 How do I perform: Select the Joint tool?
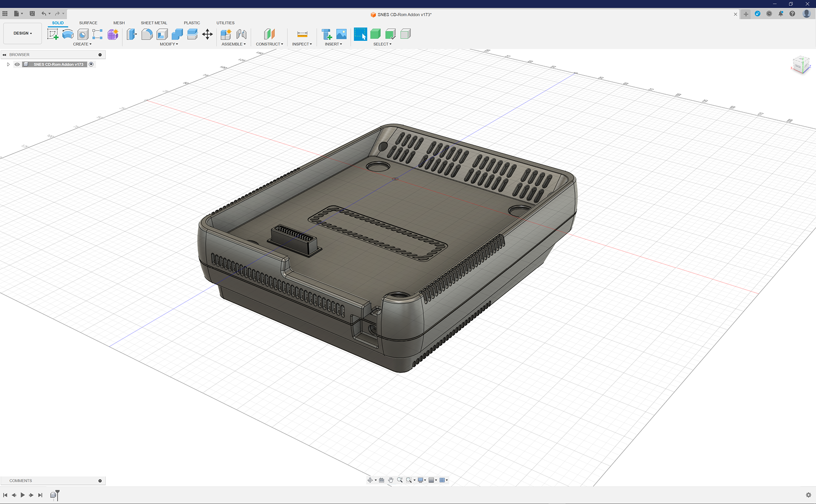241,34
